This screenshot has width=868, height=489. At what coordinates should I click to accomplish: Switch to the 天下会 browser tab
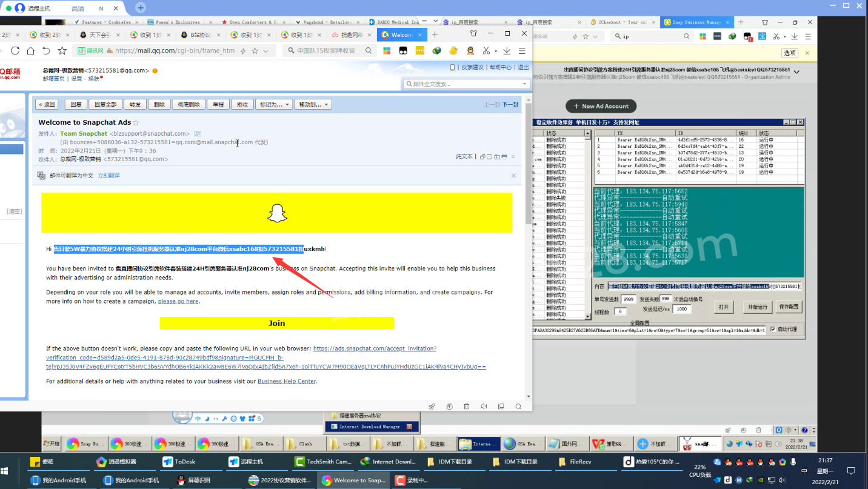tap(100, 35)
